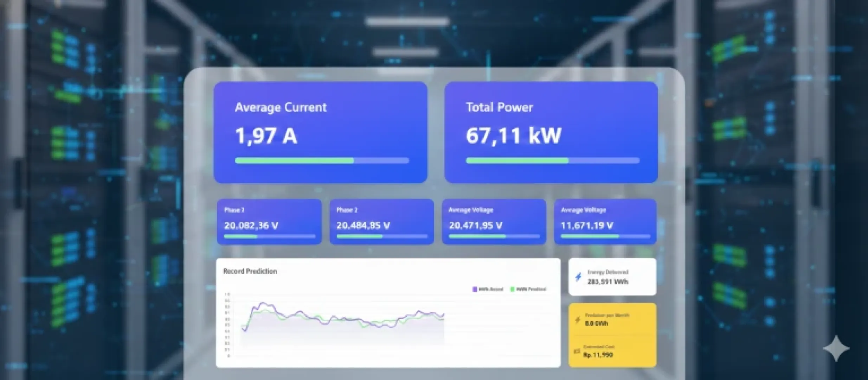The image size is (868, 380).
Task: Select the phase card showing 20.484,85 V
Action: [x=381, y=222]
